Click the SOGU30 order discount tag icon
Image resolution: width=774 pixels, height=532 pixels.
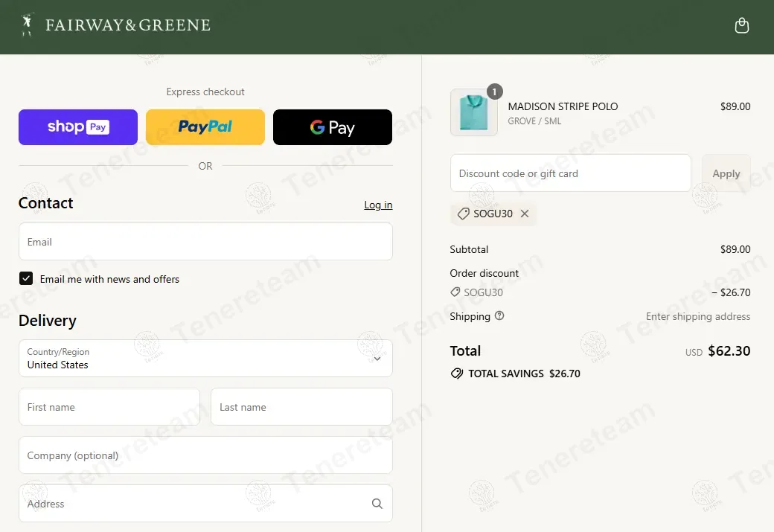click(455, 292)
